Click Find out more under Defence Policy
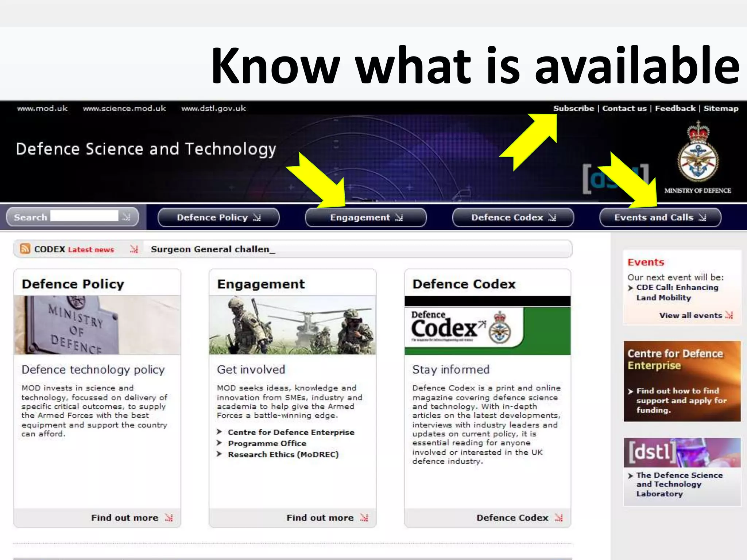This screenshot has height=560, width=747. [x=125, y=518]
